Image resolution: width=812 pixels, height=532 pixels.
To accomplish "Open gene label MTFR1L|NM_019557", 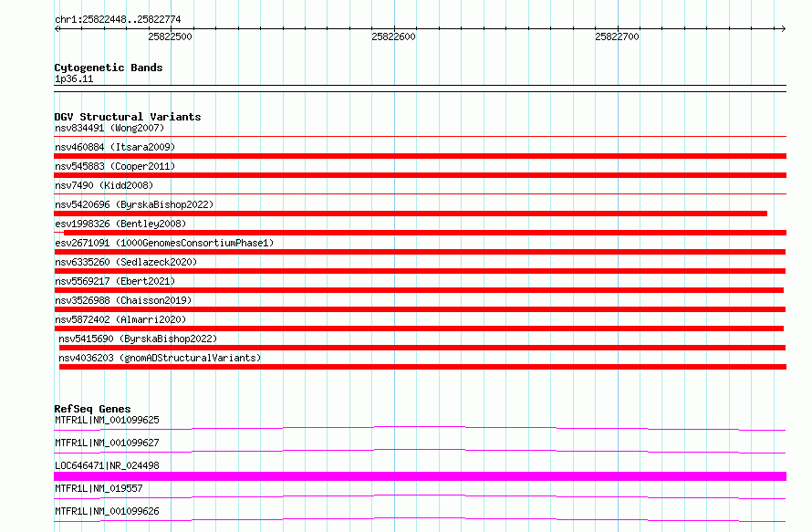I will (x=99, y=488).
